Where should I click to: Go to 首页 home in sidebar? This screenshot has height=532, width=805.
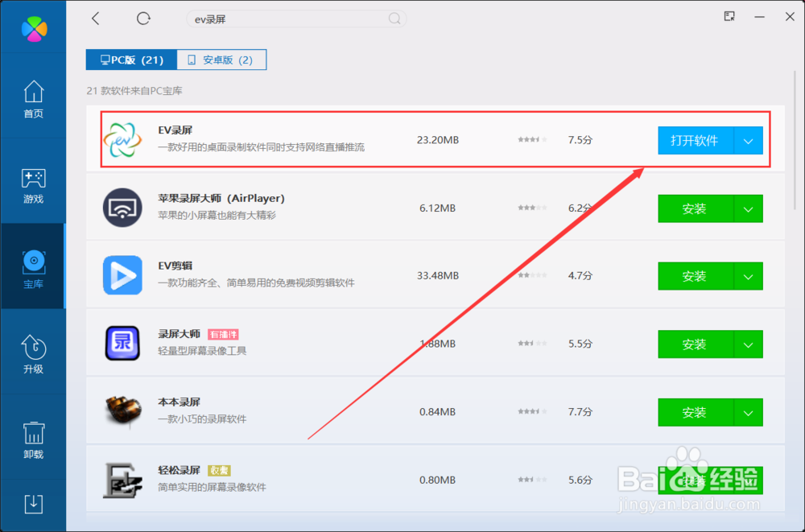pos(33,100)
